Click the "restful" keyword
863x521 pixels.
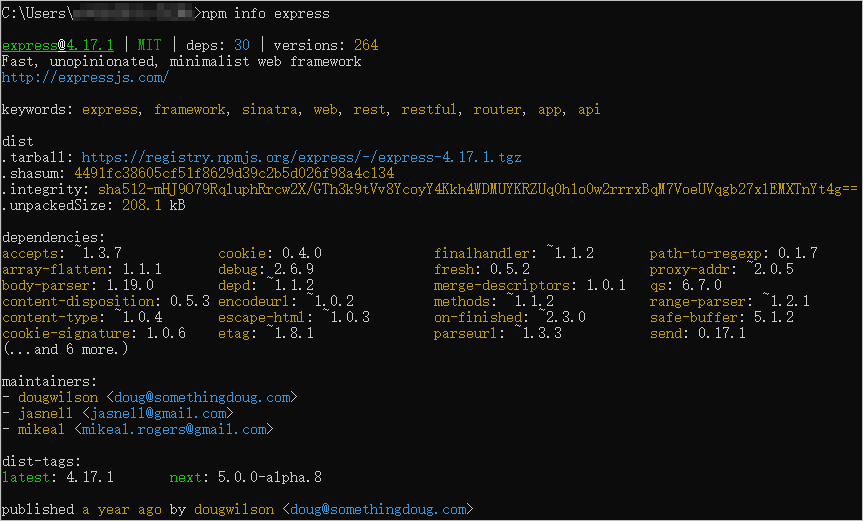428,109
